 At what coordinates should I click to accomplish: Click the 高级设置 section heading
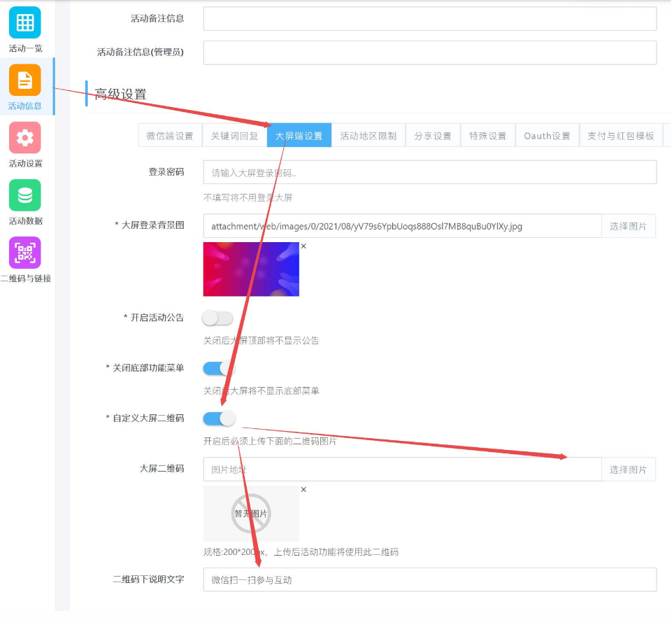coord(120,94)
